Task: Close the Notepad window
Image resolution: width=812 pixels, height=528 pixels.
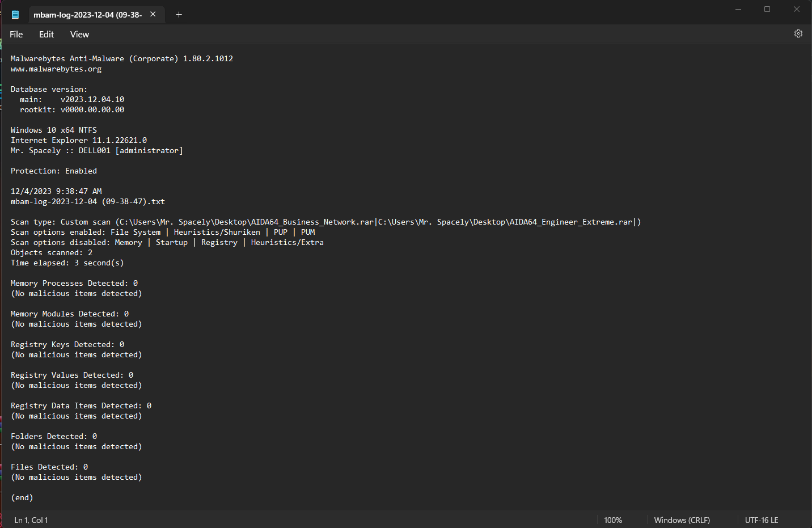Action: pos(797,9)
